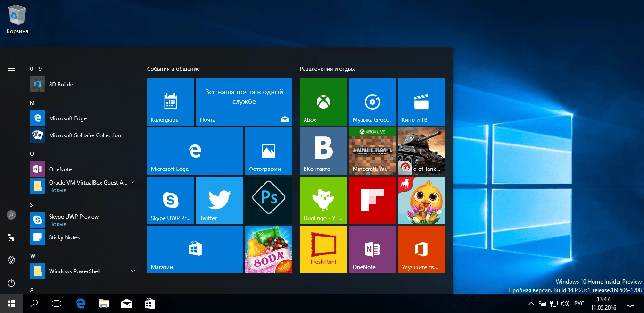Open Microsoft Edge from the app list
This screenshot has height=313, width=644.
83,118
